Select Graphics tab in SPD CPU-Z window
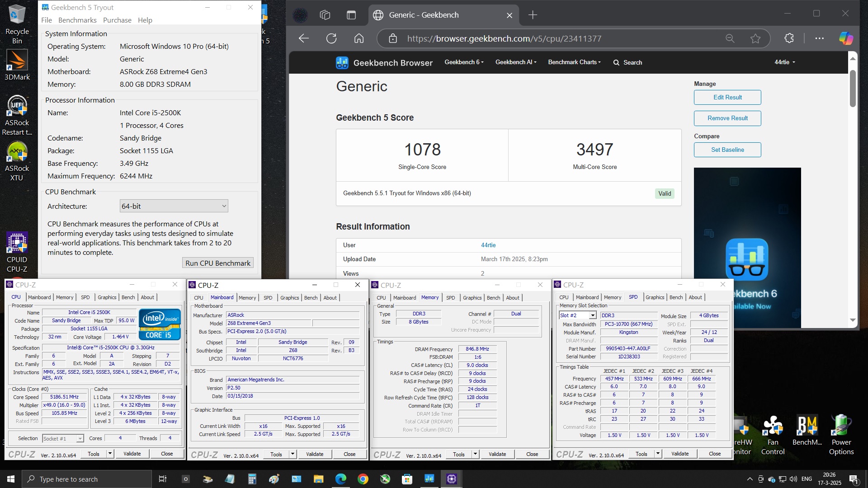 point(655,297)
